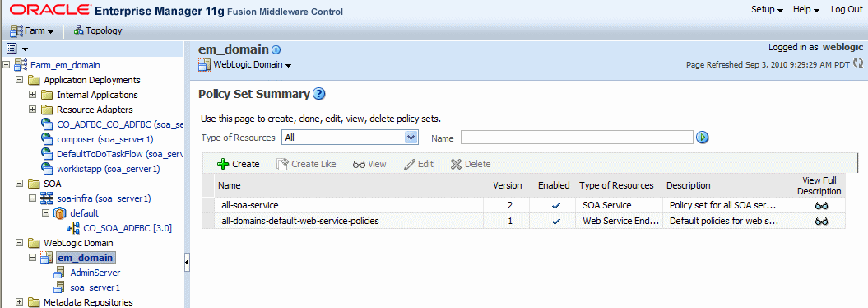This screenshot has height=308, width=868.
Task: Sort by the Name column header
Action: click(x=230, y=185)
